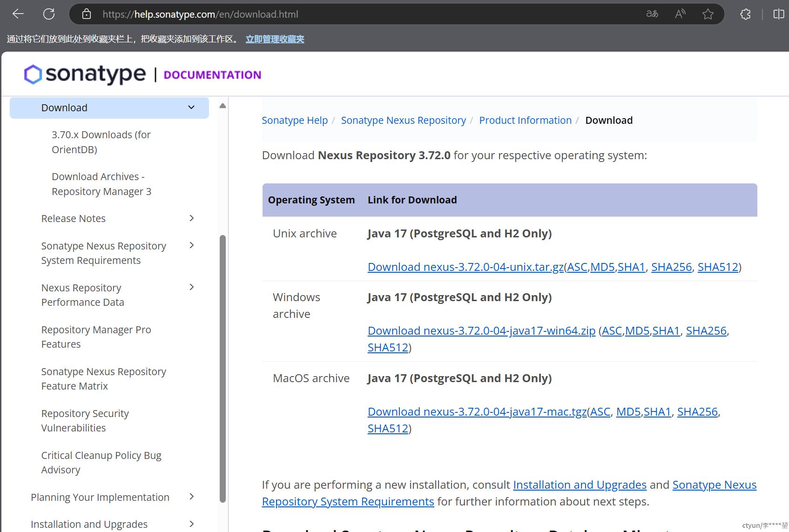View site info via the lock icon
The image size is (789, 532).
[87, 14]
